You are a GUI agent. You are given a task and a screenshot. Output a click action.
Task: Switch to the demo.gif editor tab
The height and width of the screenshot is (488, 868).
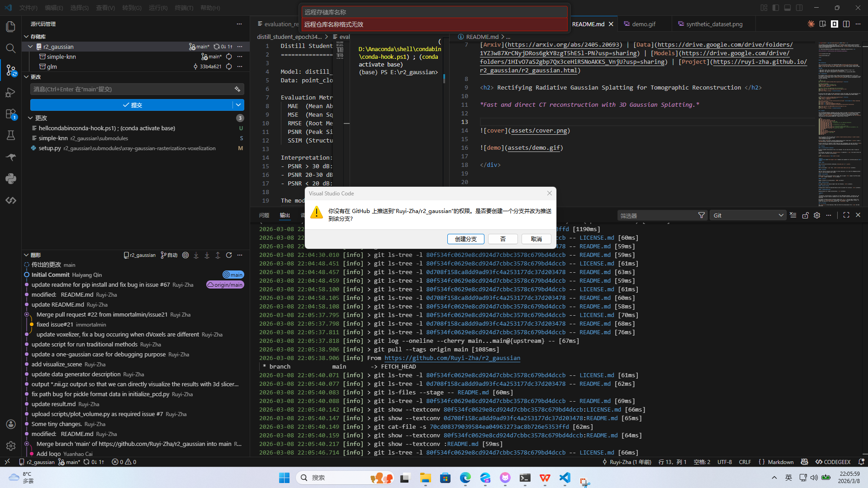[x=643, y=24]
